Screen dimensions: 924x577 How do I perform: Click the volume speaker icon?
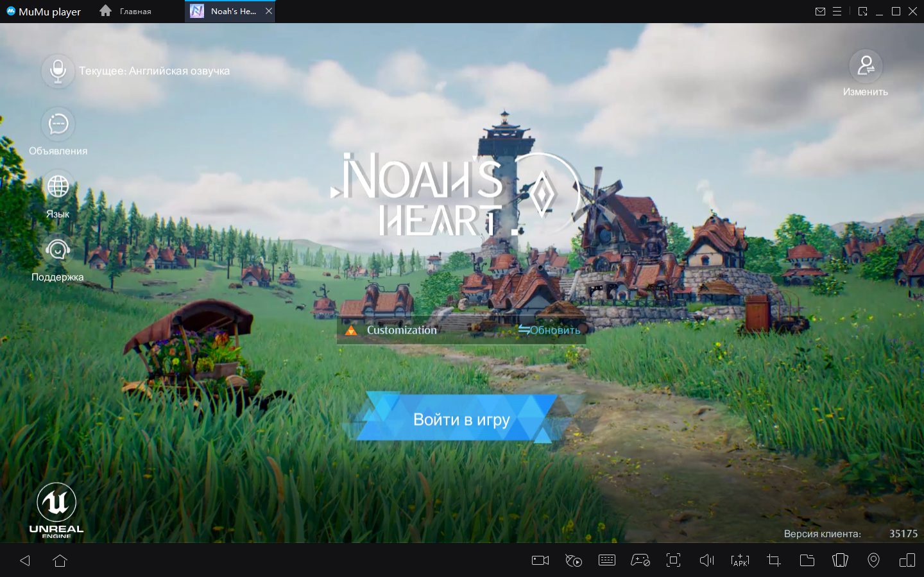click(x=706, y=560)
